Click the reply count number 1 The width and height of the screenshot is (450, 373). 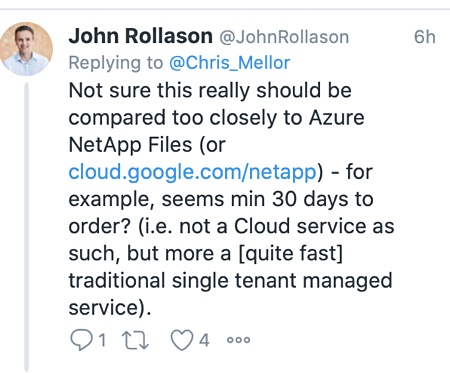click(102, 340)
